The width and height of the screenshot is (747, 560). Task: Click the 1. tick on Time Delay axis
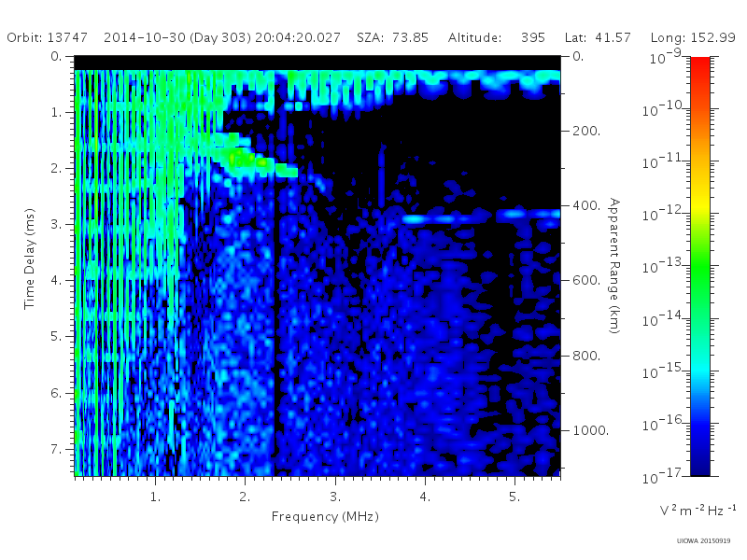[x=56, y=112]
